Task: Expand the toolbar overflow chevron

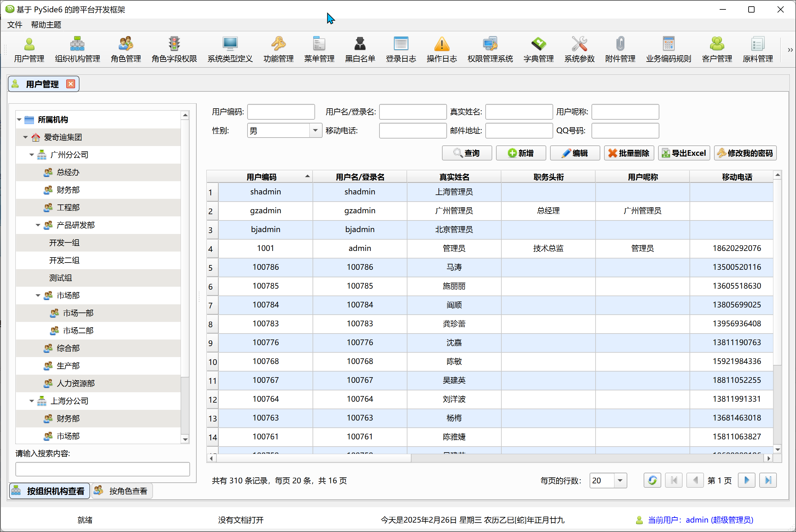Action: tap(790, 50)
